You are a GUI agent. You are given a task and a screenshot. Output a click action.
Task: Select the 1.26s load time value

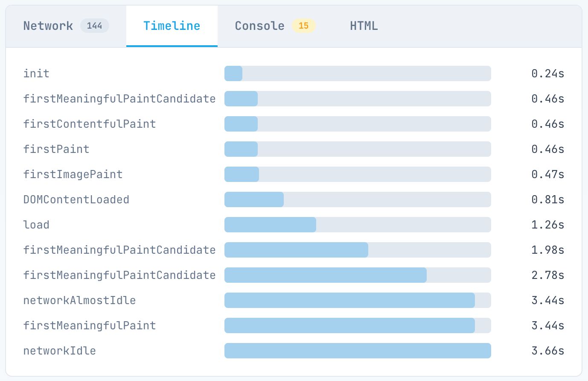(x=547, y=225)
